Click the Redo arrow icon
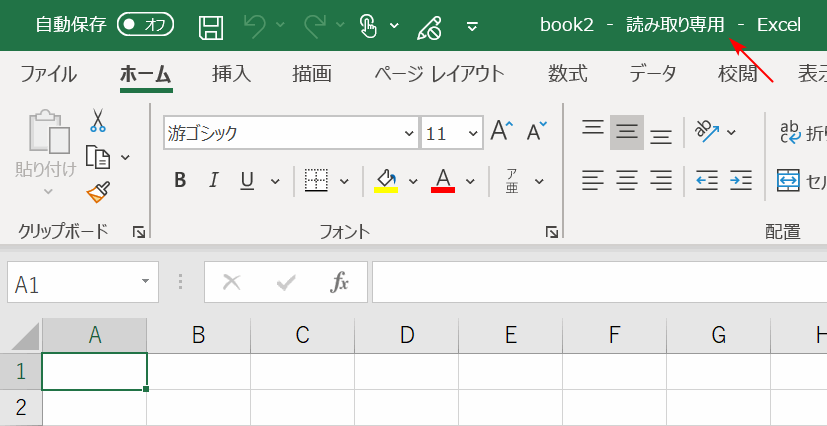Image resolution: width=827 pixels, height=426 pixels. [x=317, y=26]
